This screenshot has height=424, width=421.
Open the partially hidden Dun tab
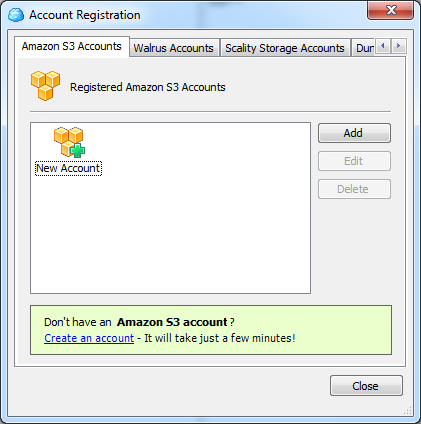tap(364, 48)
